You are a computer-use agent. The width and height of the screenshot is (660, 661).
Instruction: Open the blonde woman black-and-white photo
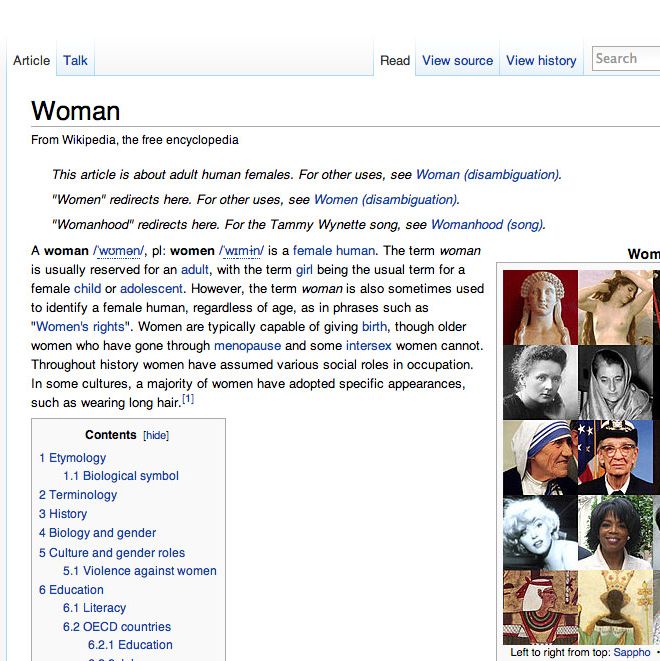(x=540, y=532)
